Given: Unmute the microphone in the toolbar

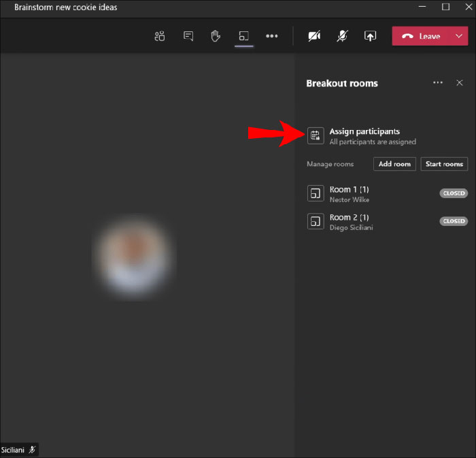Looking at the screenshot, I should pyautogui.click(x=342, y=36).
